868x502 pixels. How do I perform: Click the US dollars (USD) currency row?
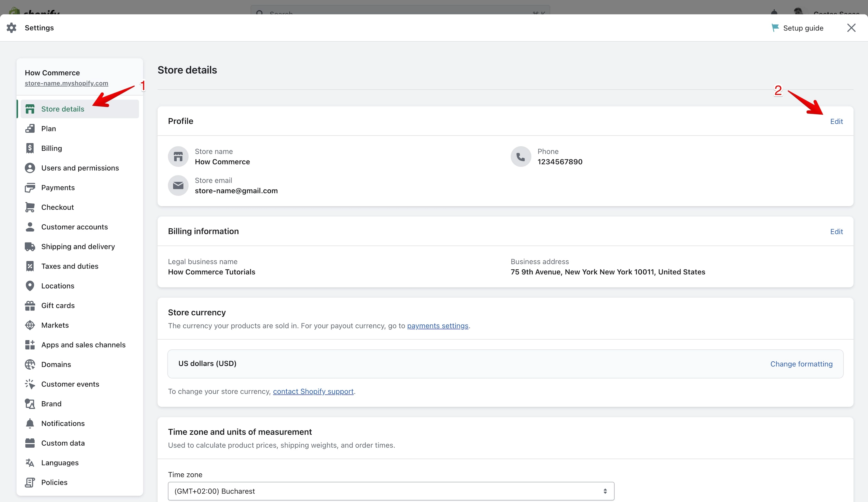click(505, 364)
